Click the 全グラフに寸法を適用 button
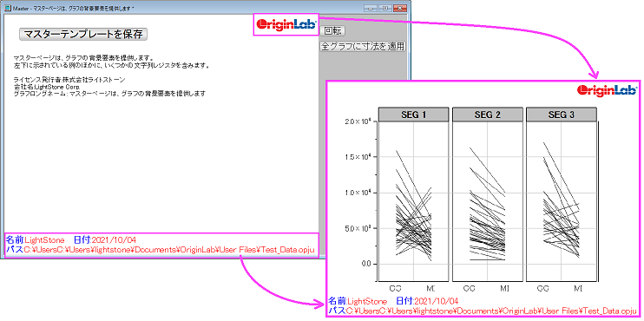Screen dimensions: 644x321 363,46
